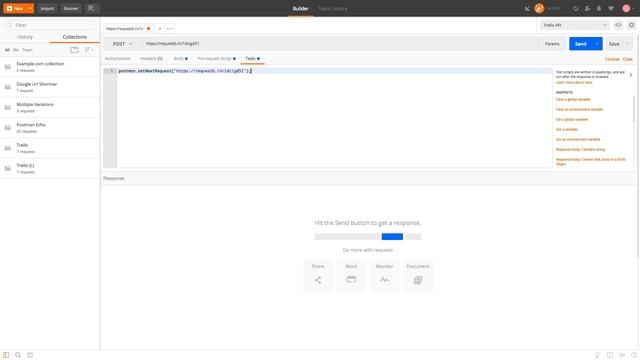
Task: Click folder icon of Postman Echo collection
Action: pos(8,128)
